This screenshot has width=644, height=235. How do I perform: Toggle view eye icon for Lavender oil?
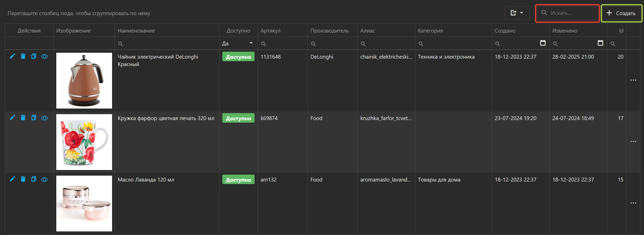45,179
